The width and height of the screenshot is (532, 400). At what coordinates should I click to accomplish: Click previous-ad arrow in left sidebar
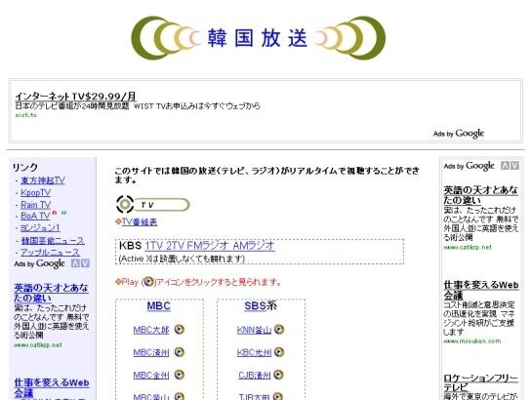tap(75, 263)
